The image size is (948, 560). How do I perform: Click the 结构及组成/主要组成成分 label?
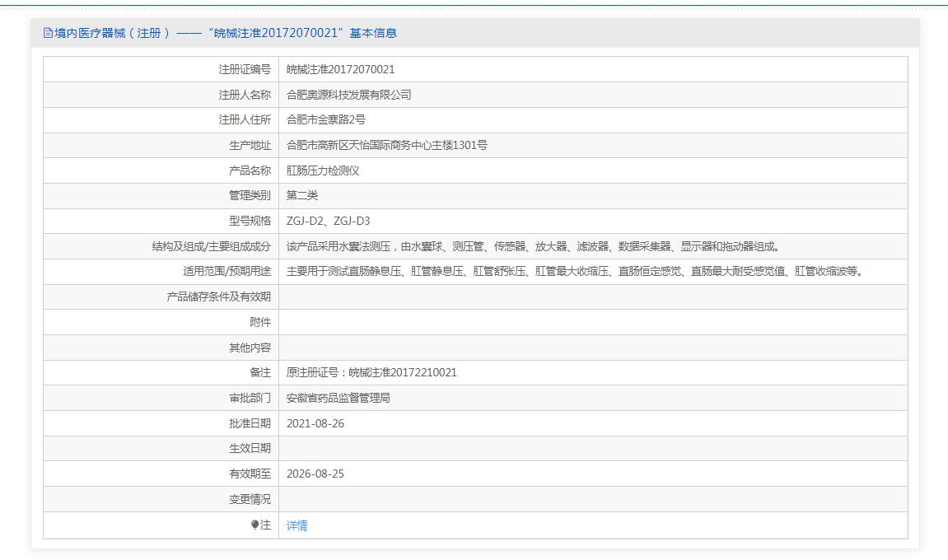pyautogui.click(x=212, y=246)
